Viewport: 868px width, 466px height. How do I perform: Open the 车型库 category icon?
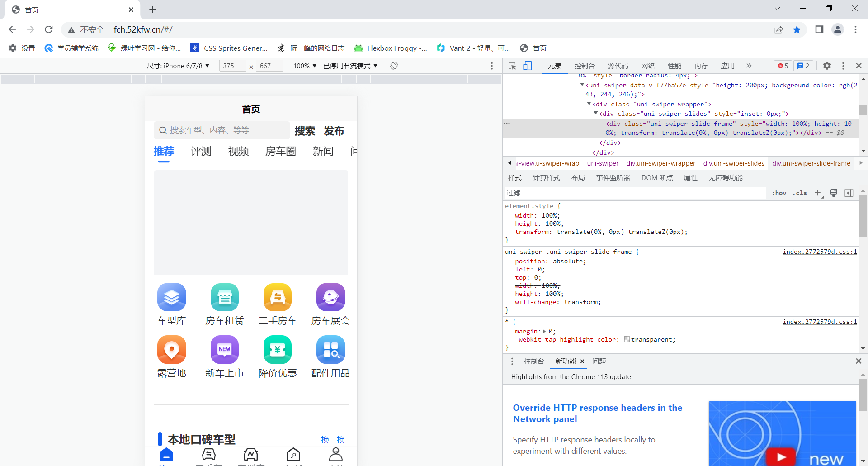pyautogui.click(x=171, y=297)
